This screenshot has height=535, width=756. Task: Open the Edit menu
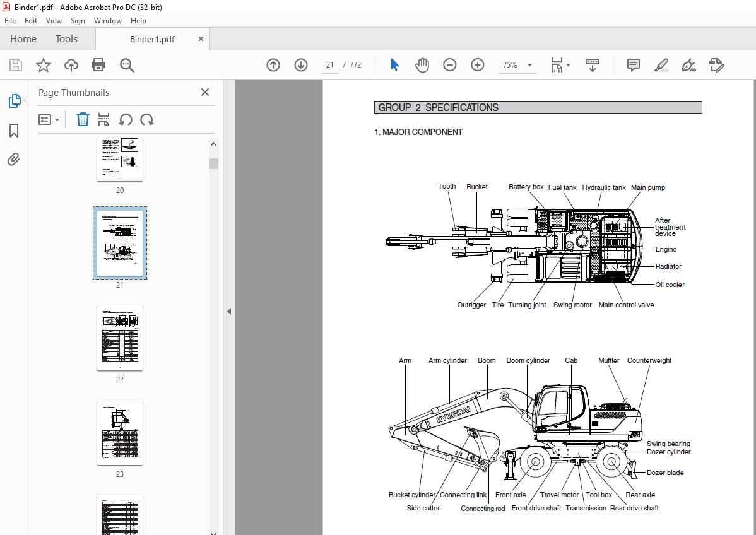(x=31, y=21)
